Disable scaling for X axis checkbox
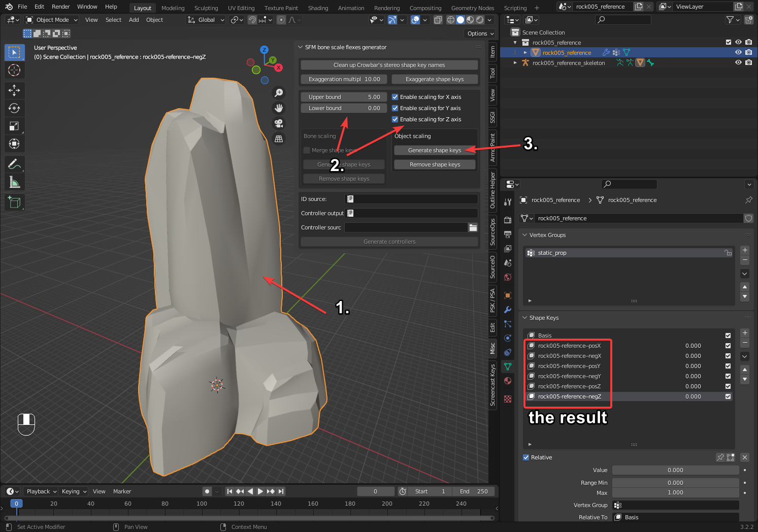Screen dimensions: 758x532 (x=395, y=97)
